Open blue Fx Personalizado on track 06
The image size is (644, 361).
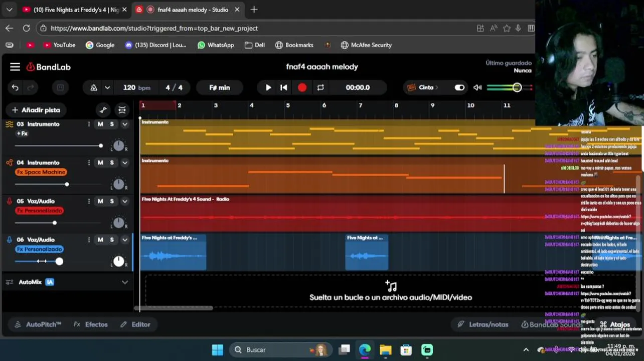click(39, 249)
